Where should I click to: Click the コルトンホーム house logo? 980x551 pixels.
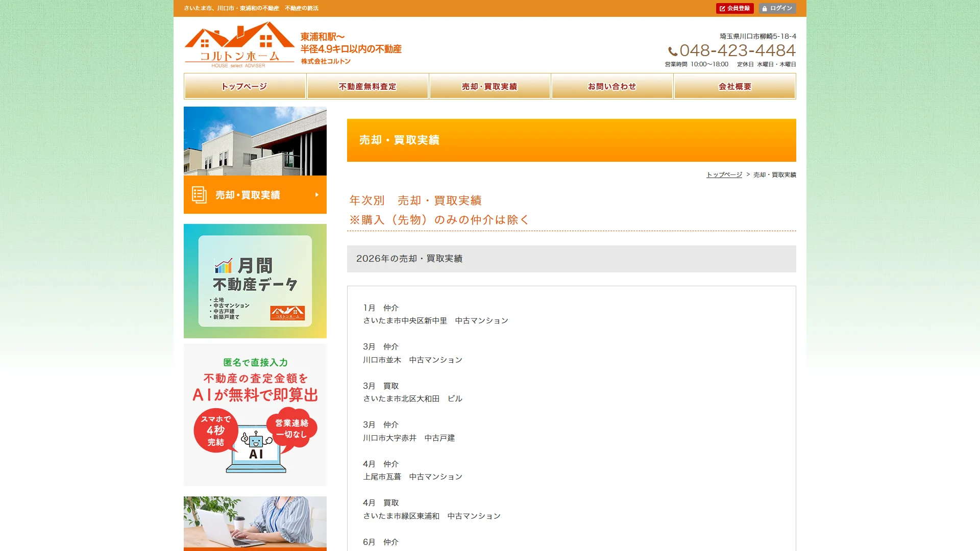(239, 44)
